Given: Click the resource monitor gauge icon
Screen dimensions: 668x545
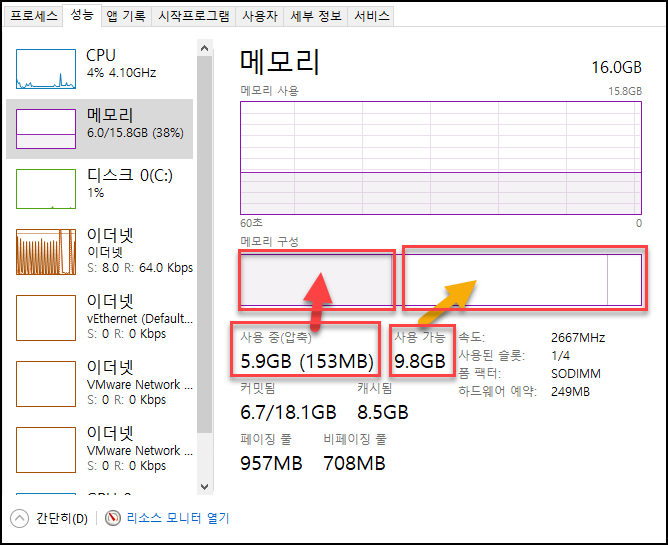Looking at the screenshot, I should coord(113,518).
